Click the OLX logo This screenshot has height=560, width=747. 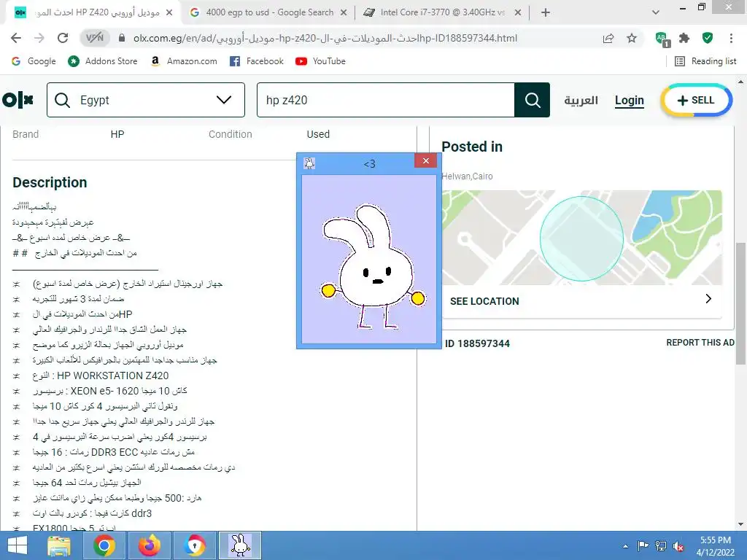click(18, 100)
